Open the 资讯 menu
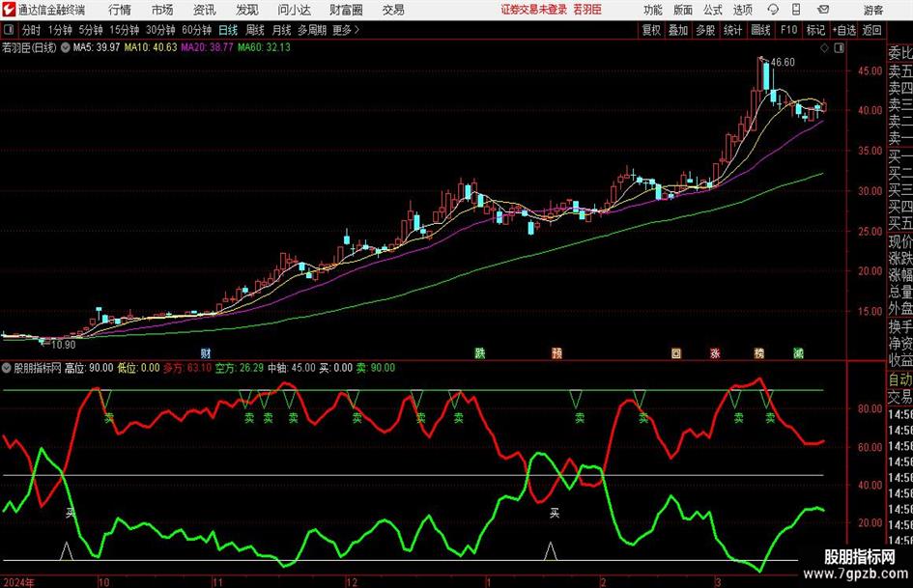This screenshot has height=588, width=913. coord(205,10)
